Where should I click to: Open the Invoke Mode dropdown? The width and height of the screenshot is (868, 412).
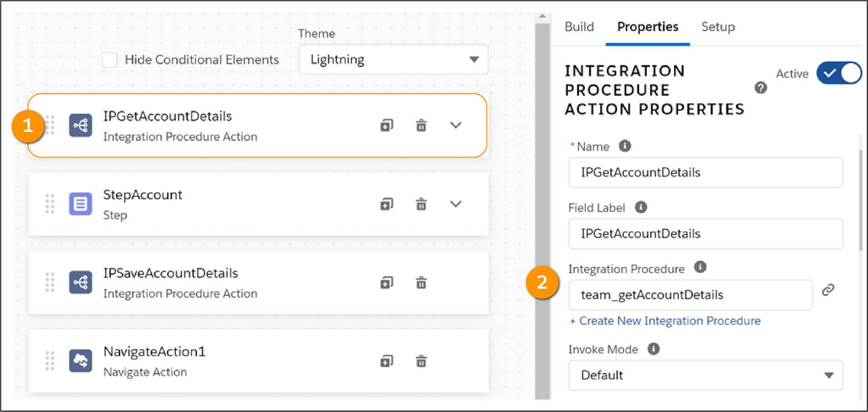[705, 375]
